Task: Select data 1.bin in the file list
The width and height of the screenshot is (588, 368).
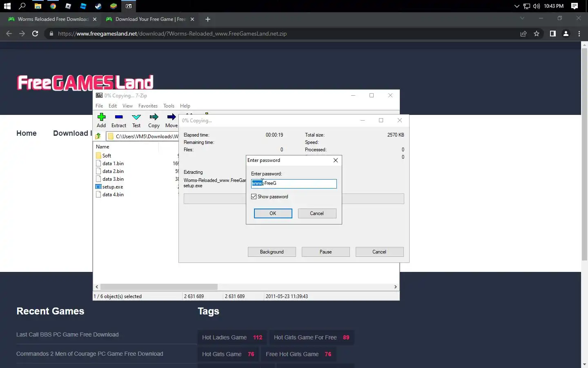Action: click(113, 164)
